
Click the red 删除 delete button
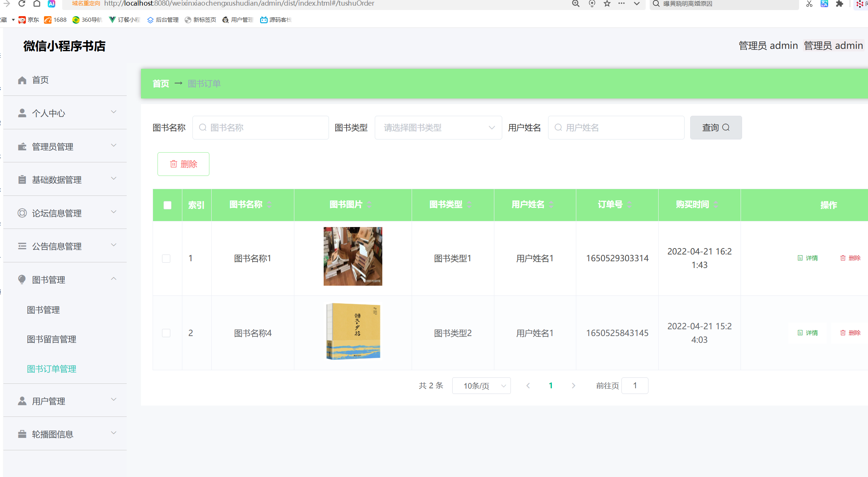(x=183, y=164)
